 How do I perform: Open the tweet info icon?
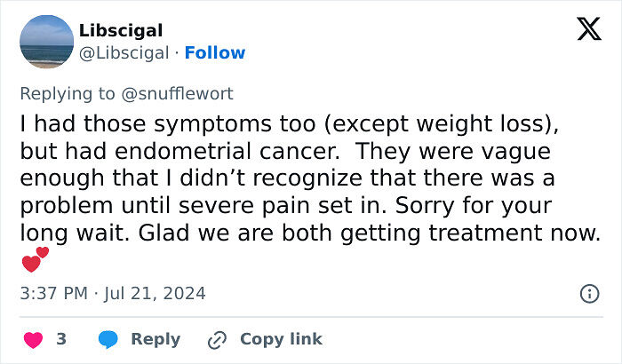click(x=588, y=293)
